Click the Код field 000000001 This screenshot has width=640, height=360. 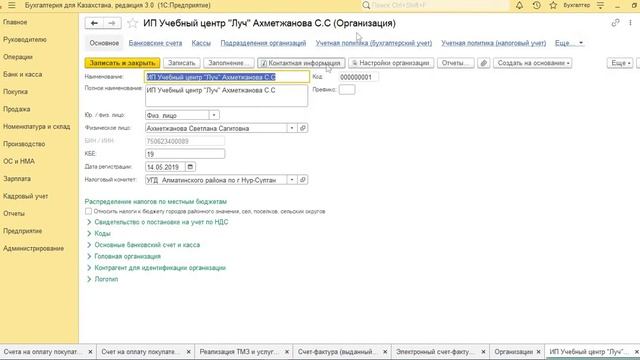[x=358, y=77]
